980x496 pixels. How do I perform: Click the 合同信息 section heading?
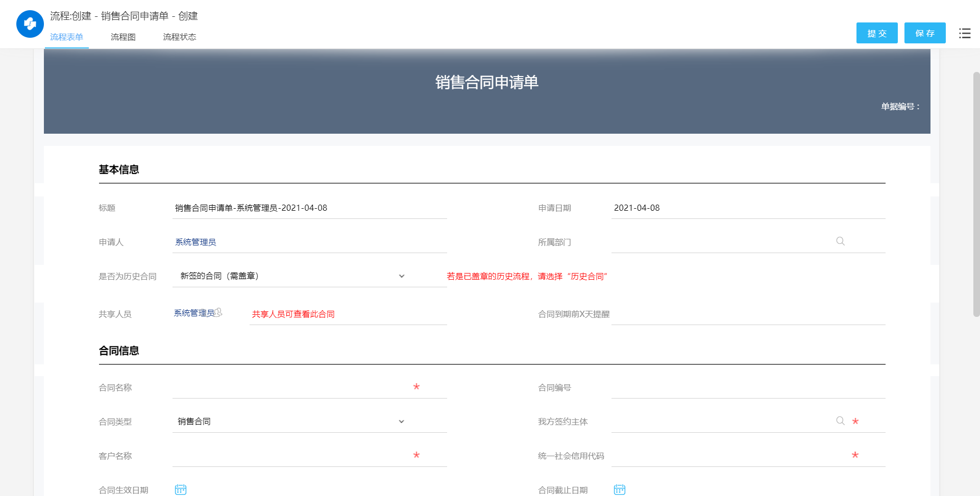pyautogui.click(x=119, y=351)
